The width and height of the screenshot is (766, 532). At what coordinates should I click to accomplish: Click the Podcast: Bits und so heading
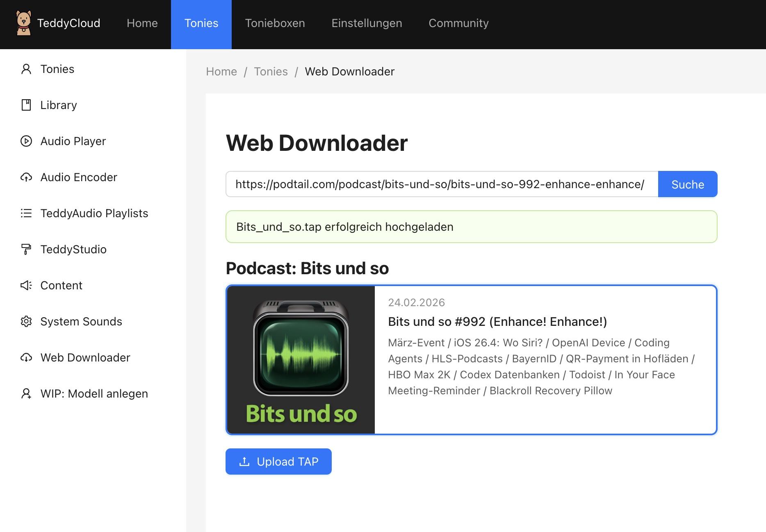click(x=307, y=268)
